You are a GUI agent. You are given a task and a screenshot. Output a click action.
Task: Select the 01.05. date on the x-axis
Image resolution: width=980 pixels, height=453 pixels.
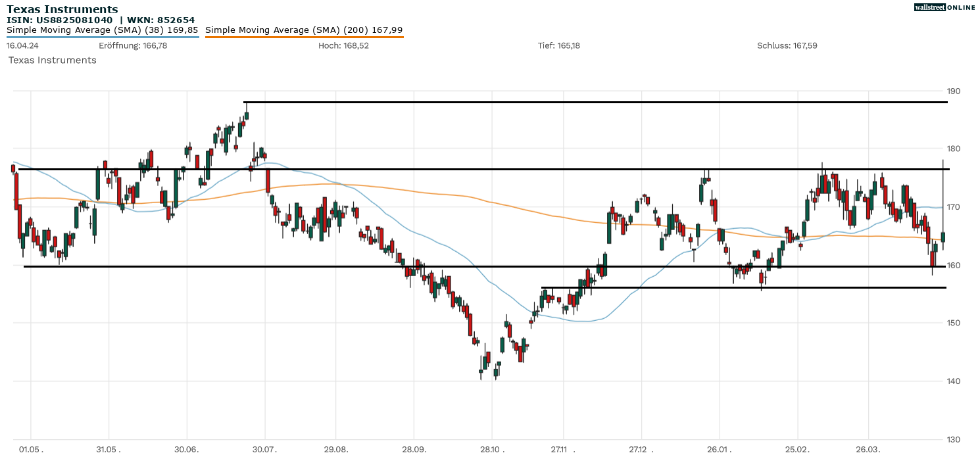coord(31,449)
